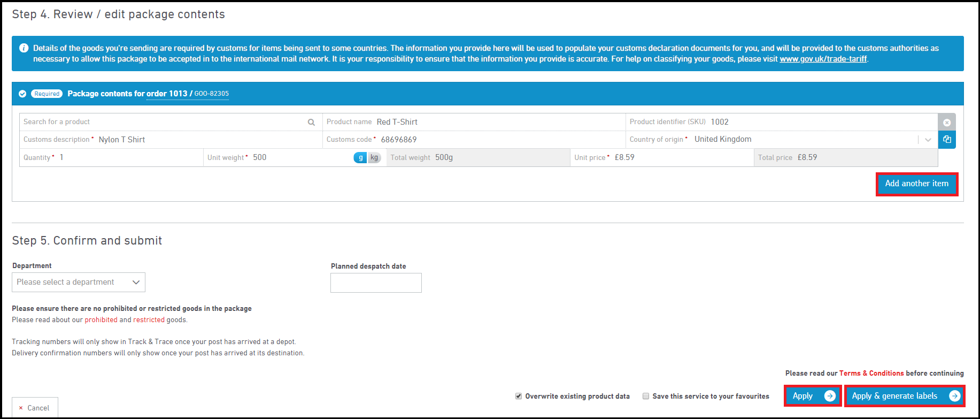The image size is (980, 419).
Task: Click the checkmark icon beside Required
Action: pos(22,94)
